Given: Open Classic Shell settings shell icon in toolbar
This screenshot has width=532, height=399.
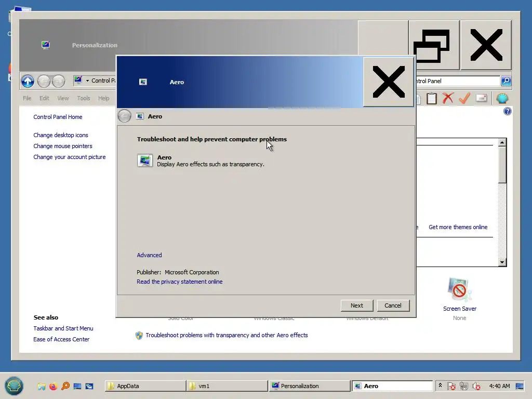Looking at the screenshot, I should tap(502, 98).
